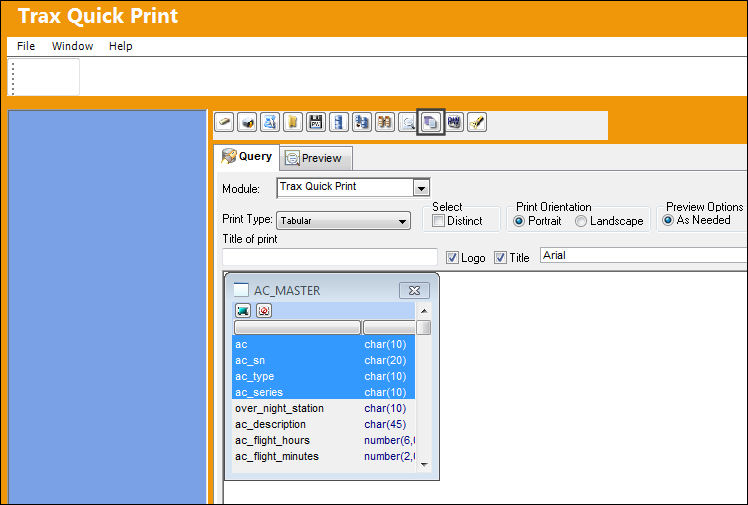Click the char(45) data type value
The width and height of the screenshot is (748, 505).
tap(385, 424)
